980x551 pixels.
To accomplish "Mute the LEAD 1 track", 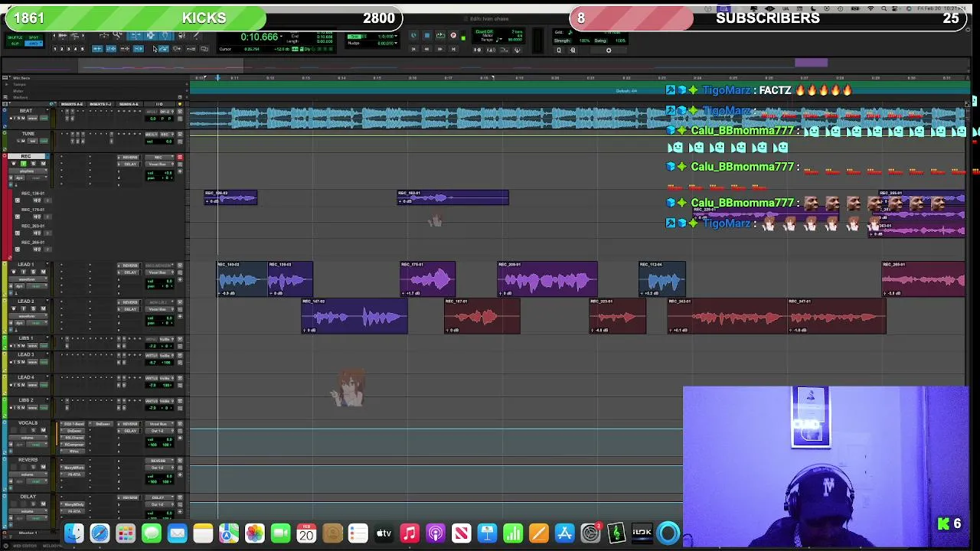I will pos(43,272).
